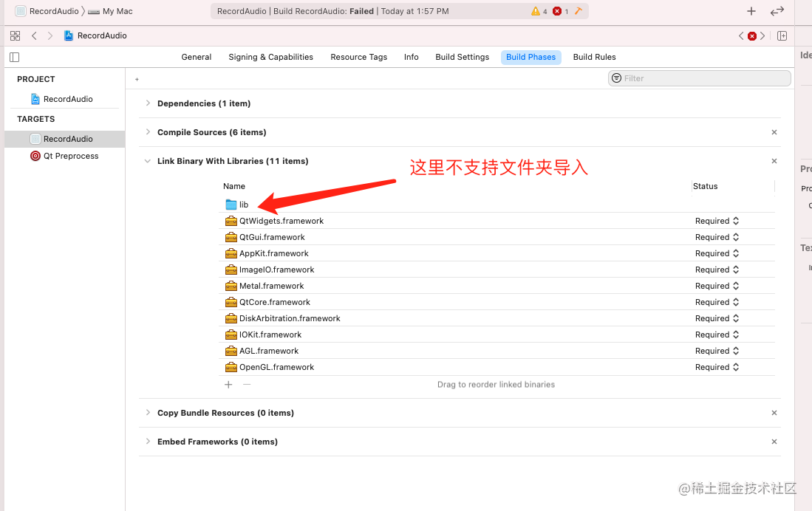Change IOKit.framework Required status

(x=717, y=335)
